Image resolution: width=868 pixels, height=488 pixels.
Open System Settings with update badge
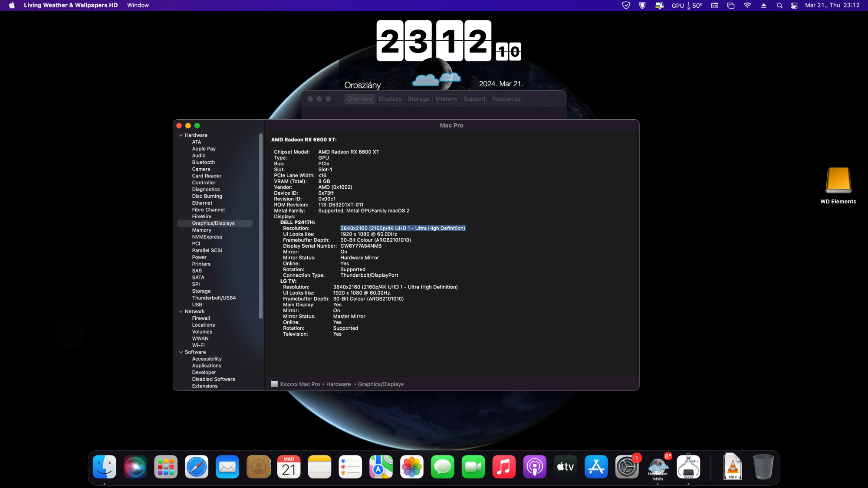[x=627, y=467]
